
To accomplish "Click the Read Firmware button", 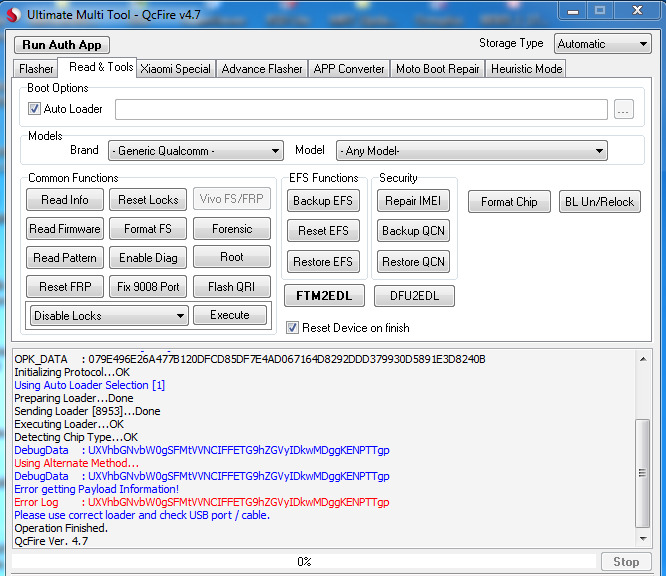I will tap(65, 229).
